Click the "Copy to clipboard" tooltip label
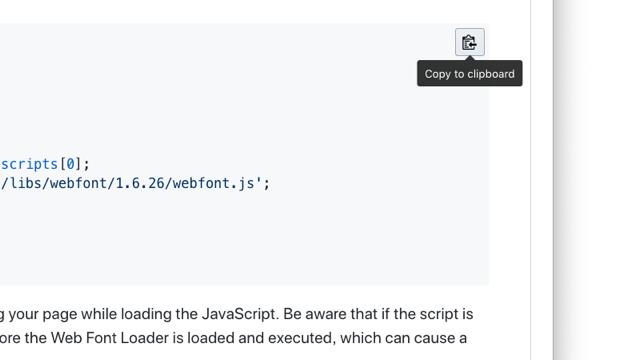This screenshot has width=640, height=360. click(x=469, y=74)
